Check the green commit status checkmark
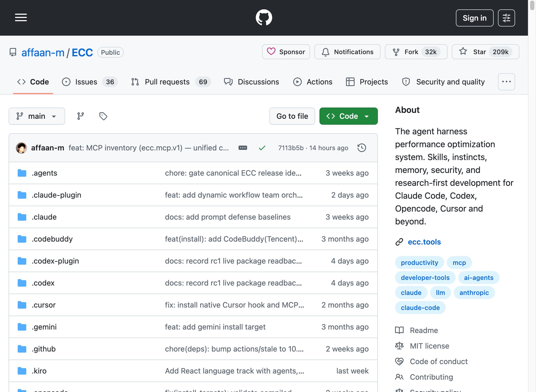Screen dimensions: 536x392 click(262, 148)
